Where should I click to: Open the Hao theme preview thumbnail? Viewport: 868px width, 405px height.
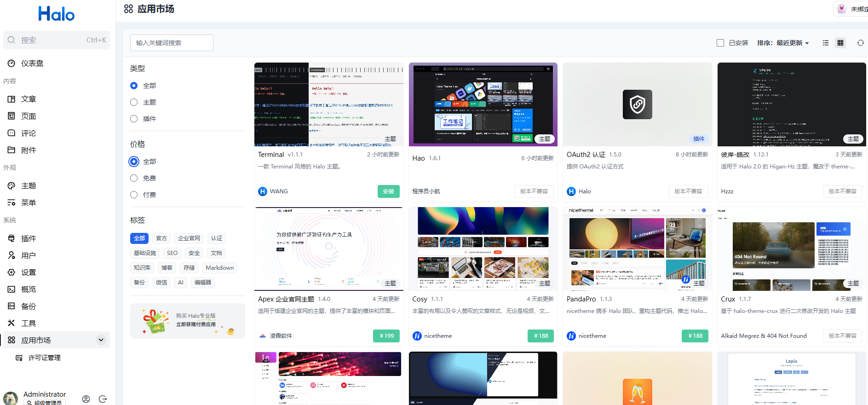pos(483,104)
